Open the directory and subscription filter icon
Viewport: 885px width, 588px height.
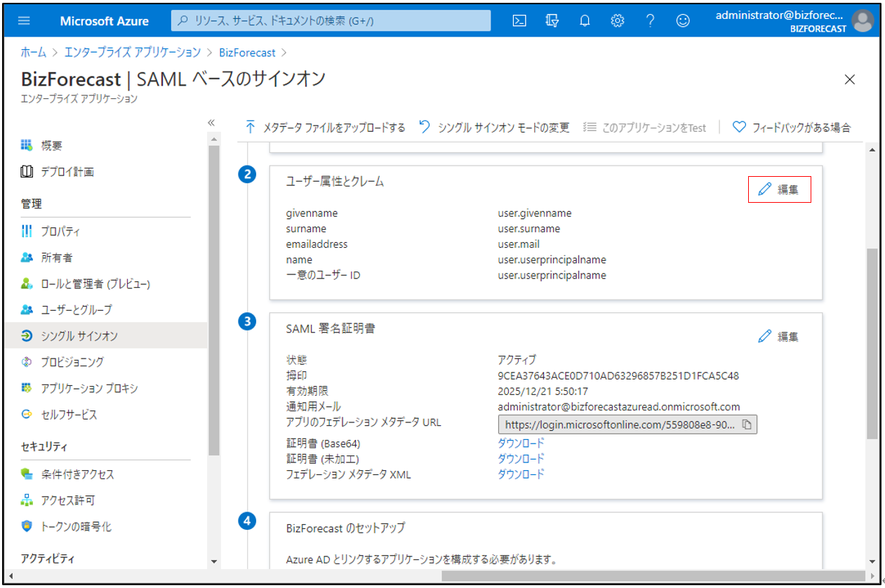coord(552,20)
